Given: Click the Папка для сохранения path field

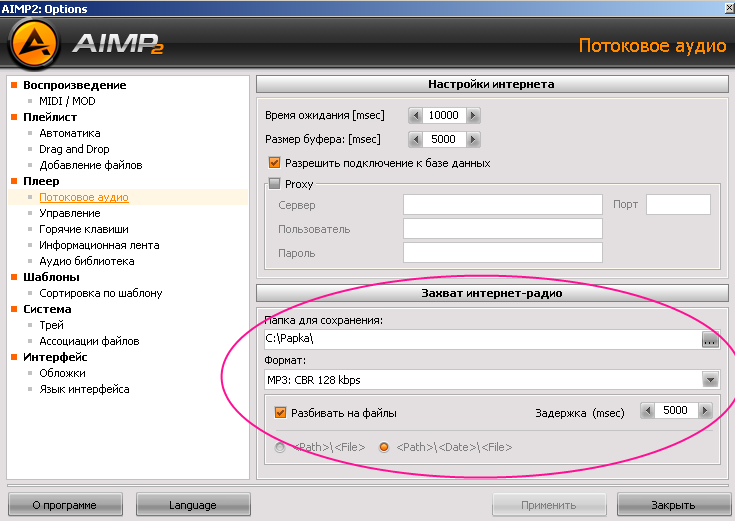Looking at the screenshot, I should tap(483, 339).
